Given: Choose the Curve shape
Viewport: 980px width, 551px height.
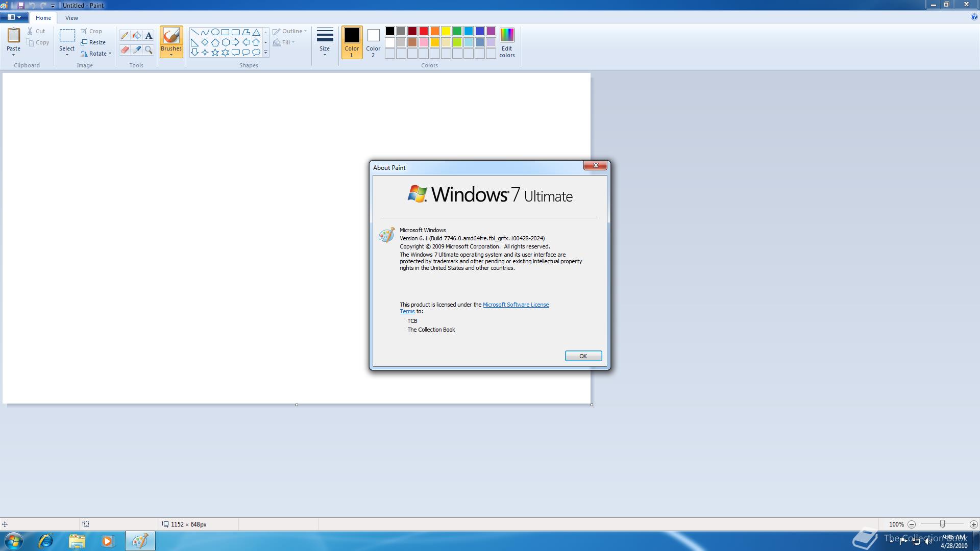Looking at the screenshot, I should coord(205,32).
